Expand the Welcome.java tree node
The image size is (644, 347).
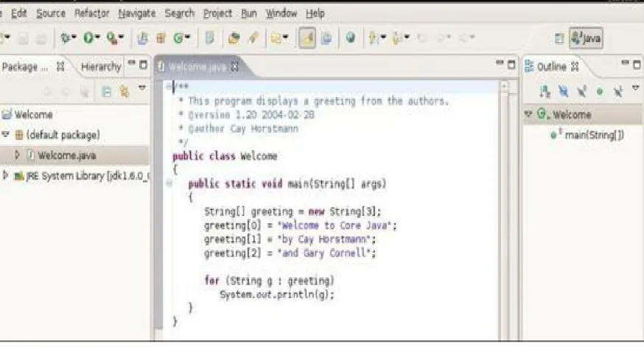tap(17, 155)
